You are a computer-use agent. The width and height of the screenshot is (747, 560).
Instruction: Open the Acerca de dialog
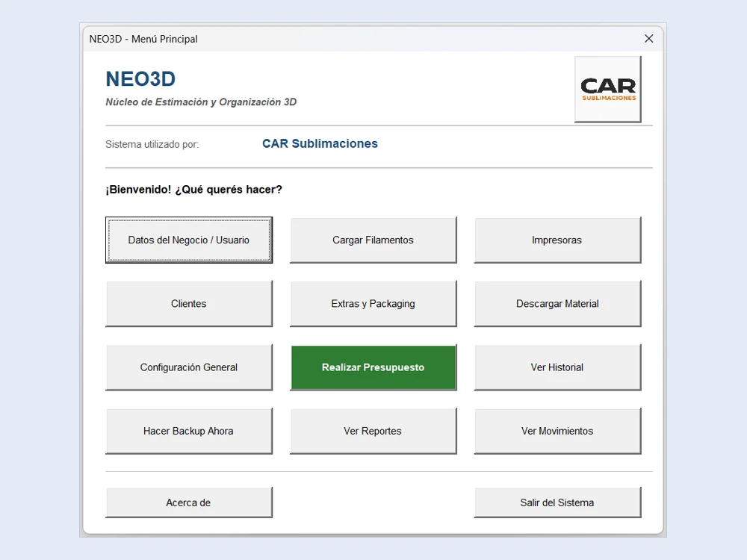coord(189,503)
